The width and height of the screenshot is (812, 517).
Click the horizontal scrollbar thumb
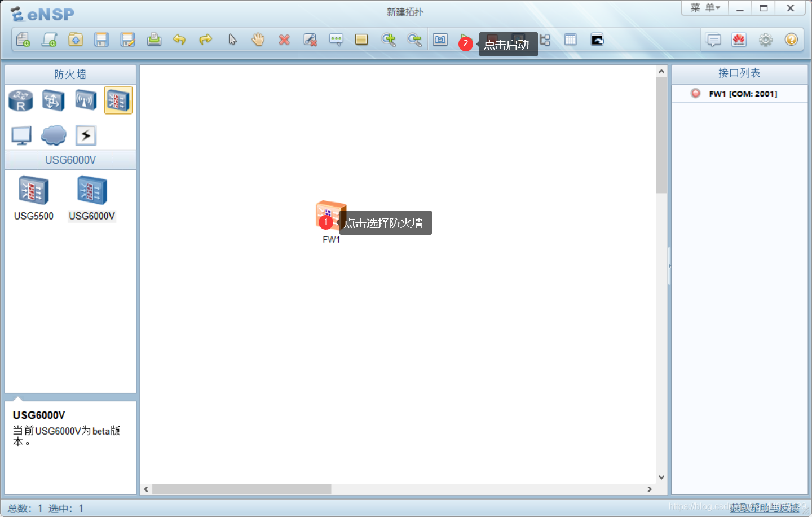point(241,489)
